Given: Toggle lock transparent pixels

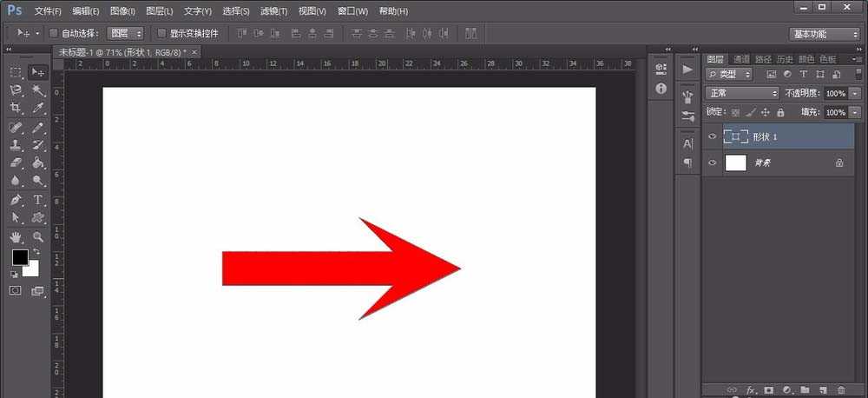Looking at the screenshot, I should coord(735,112).
